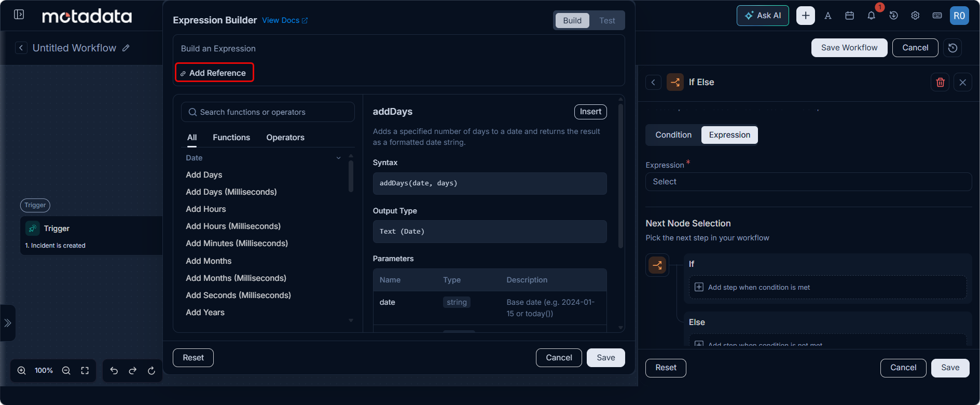980x405 pixels.
Task: Click the plus quick-create icon in header
Action: click(x=806, y=16)
